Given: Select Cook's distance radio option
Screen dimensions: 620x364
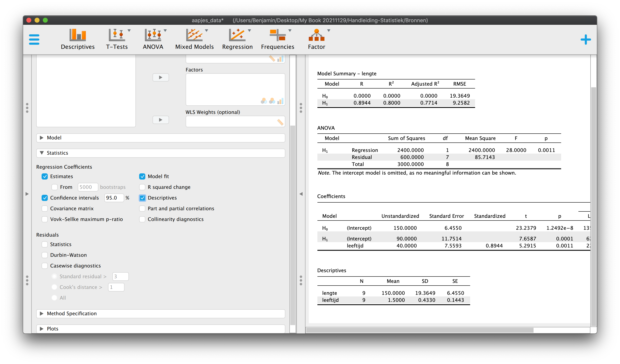Looking at the screenshot, I should 54,287.
